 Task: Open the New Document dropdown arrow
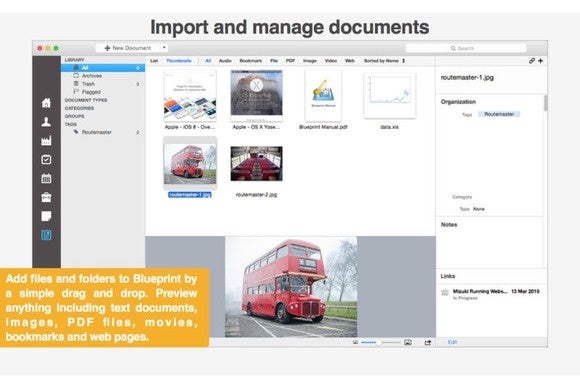tap(164, 48)
